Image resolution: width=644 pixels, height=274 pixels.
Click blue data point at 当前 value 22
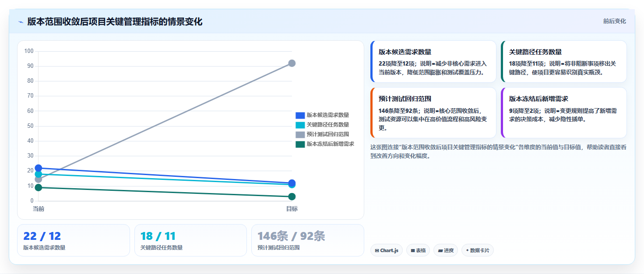pyautogui.click(x=39, y=168)
